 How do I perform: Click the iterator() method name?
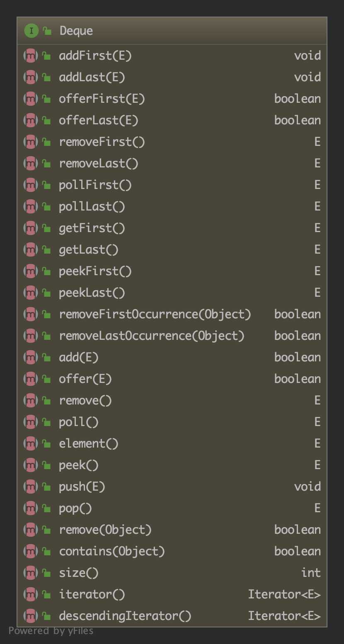[x=92, y=594]
